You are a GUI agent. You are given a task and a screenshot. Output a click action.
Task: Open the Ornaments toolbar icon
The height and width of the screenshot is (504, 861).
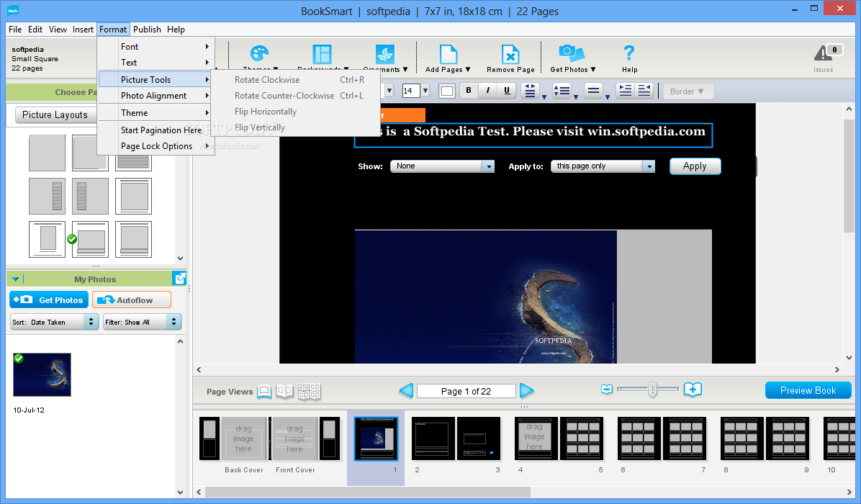pyautogui.click(x=384, y=54)
